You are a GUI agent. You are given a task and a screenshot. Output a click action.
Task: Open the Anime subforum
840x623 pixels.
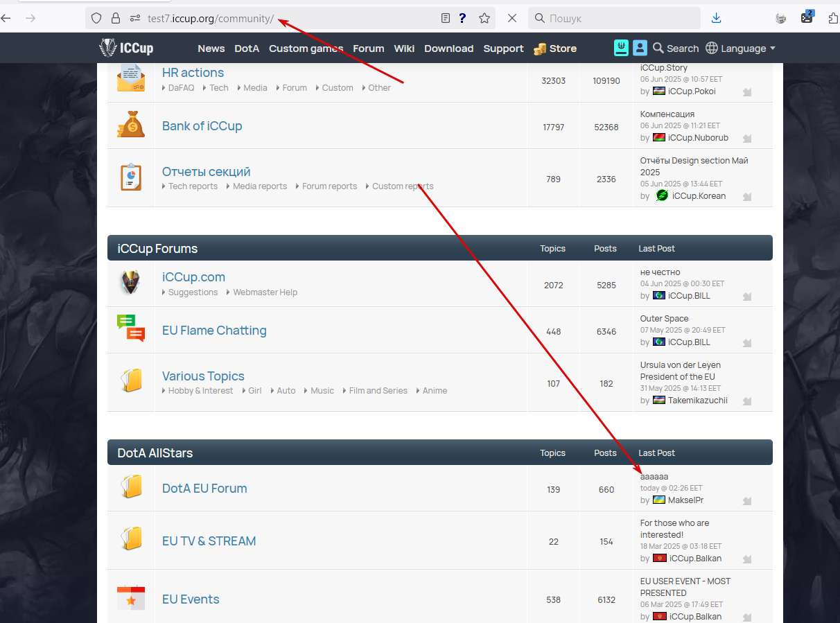coord(435,391)
